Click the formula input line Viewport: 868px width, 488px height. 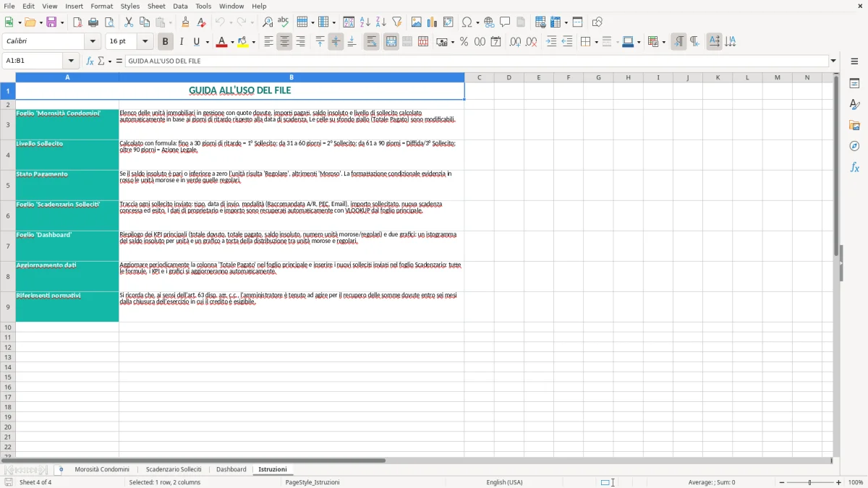pyautogui.click(x=477, y=61)
